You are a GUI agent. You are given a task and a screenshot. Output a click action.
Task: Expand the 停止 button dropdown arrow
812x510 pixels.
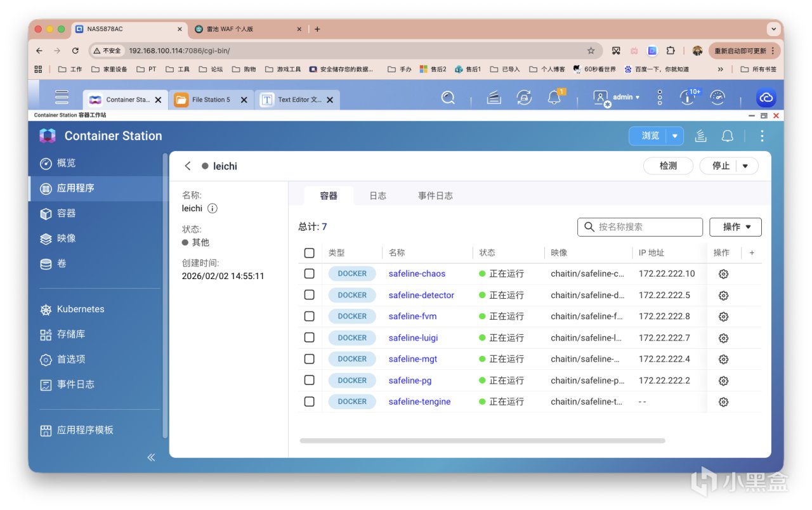click(x=745, y=166)
